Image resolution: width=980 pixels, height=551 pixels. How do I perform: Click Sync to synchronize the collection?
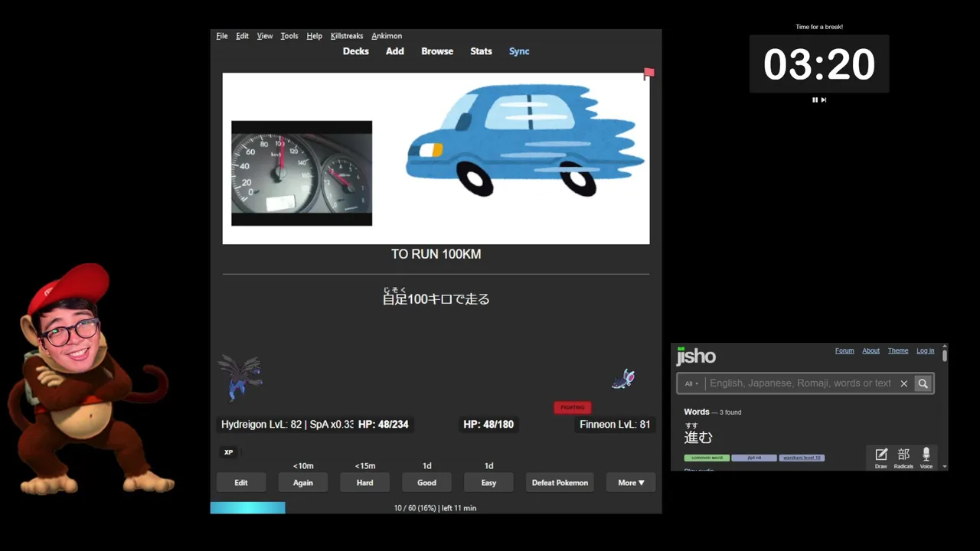pos(519,51)
